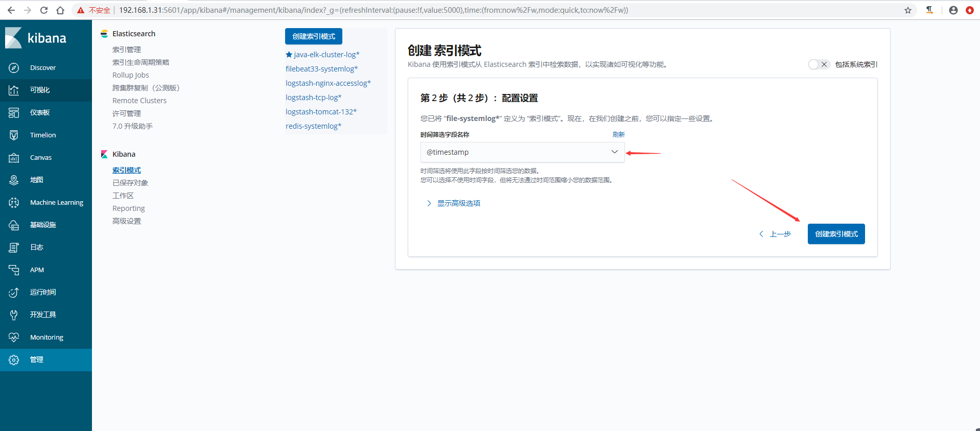Open 索引模式 under Kibana
980x431 pixels.
click(127, 170)
